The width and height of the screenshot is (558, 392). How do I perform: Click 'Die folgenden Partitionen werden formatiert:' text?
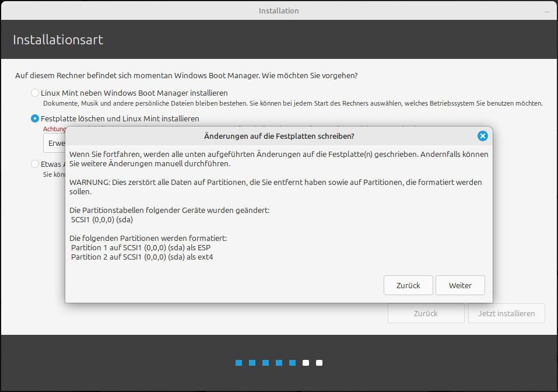point(148,238)
